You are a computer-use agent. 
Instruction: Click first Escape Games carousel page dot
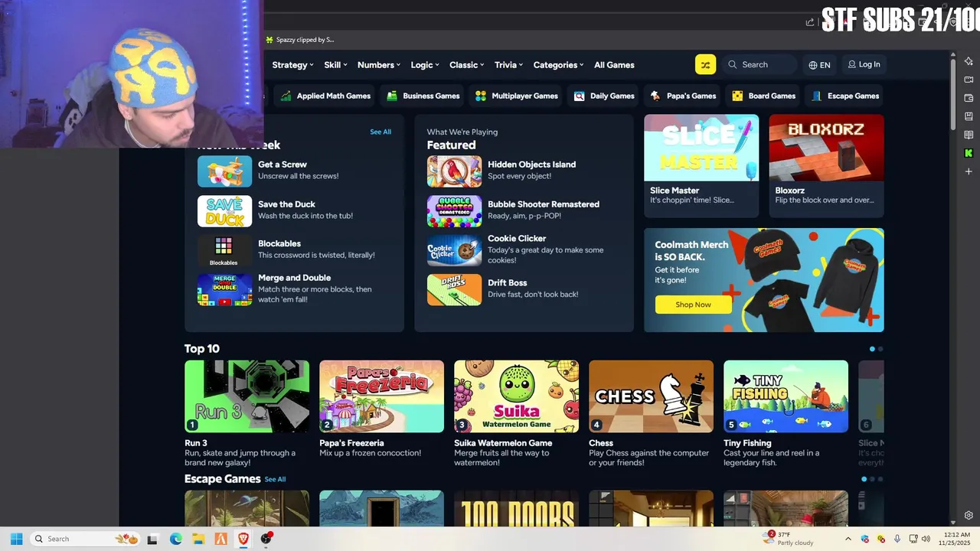[864, 479]
